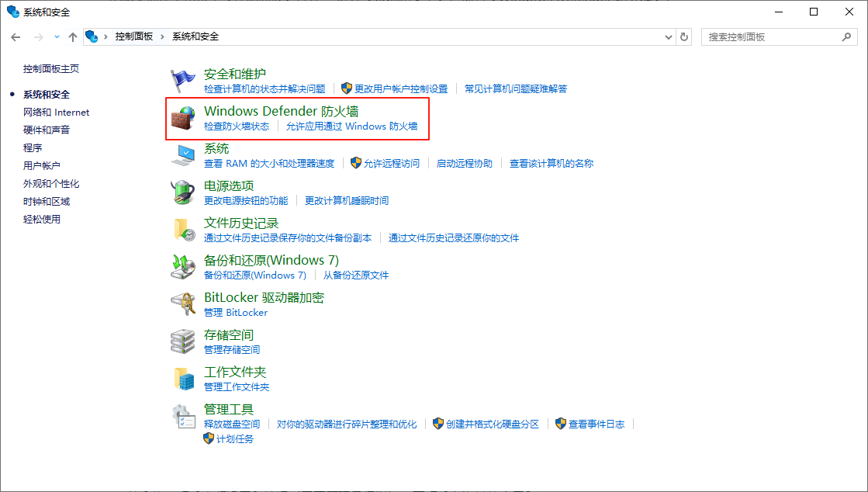Click 计划任务 link
868x492 pixels.
point(235,438)
